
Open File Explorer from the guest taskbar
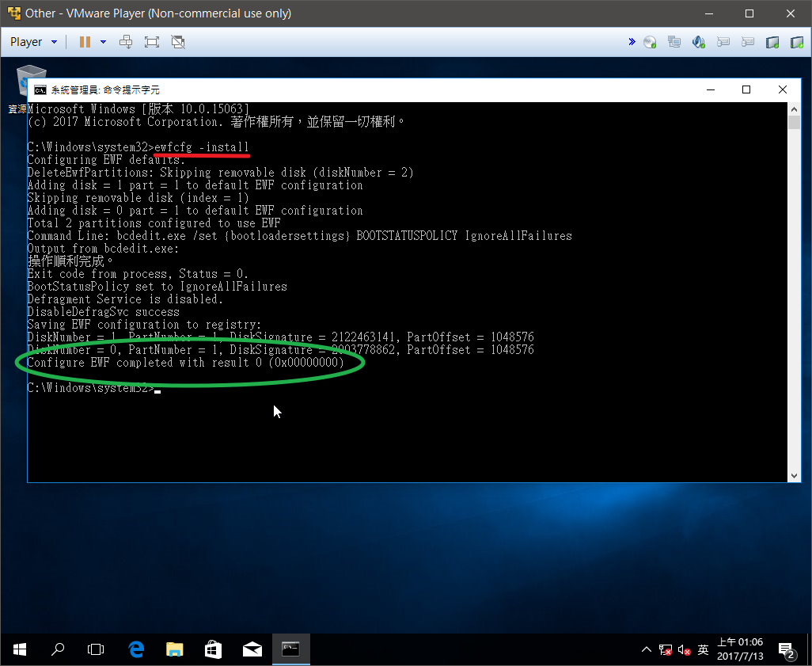[x=175, y=649]
